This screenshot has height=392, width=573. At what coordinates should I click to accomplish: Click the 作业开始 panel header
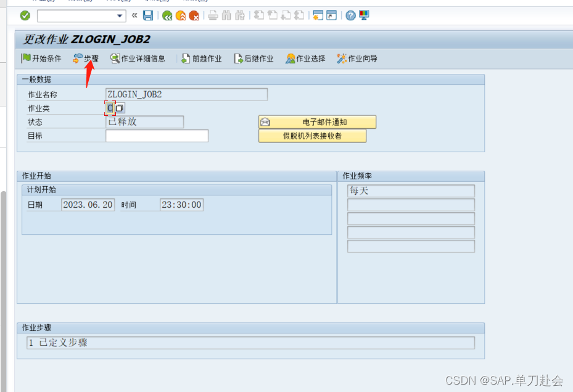[177, 176]
